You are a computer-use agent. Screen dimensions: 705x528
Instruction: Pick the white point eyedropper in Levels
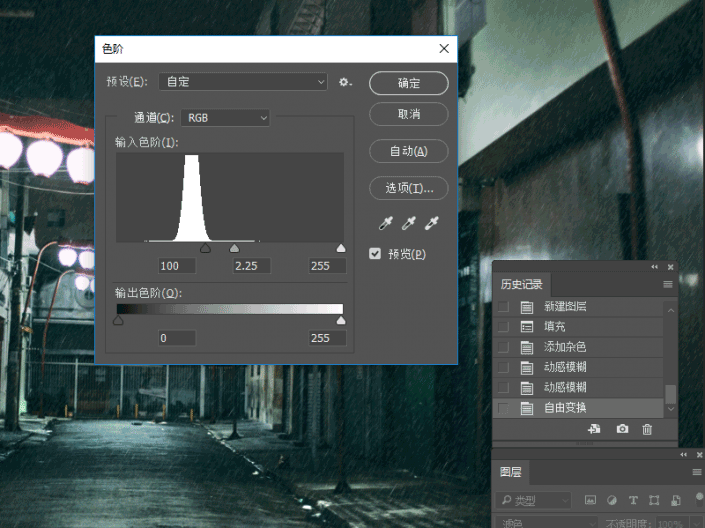pos(431,223)
